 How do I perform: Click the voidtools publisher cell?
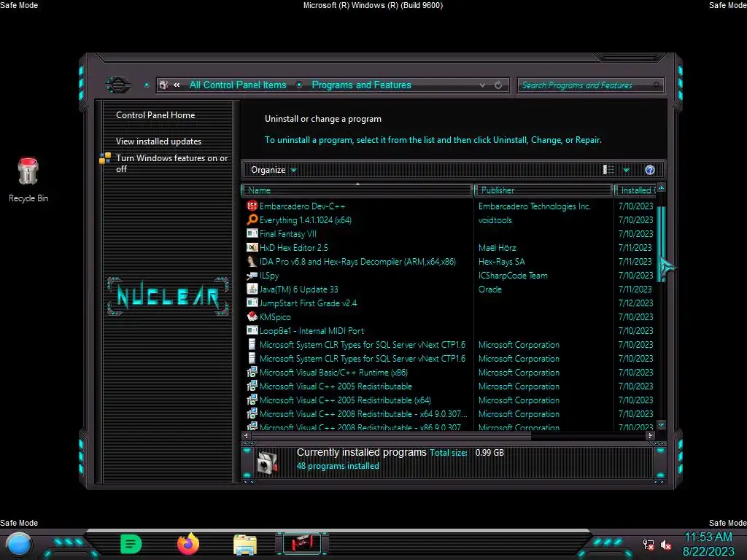(495, 220)
